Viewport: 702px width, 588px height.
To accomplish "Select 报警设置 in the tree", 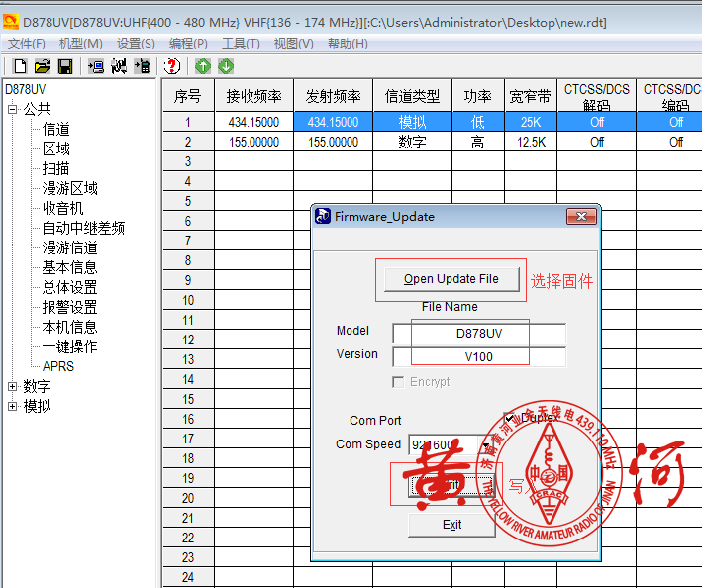I will [70, 307].
